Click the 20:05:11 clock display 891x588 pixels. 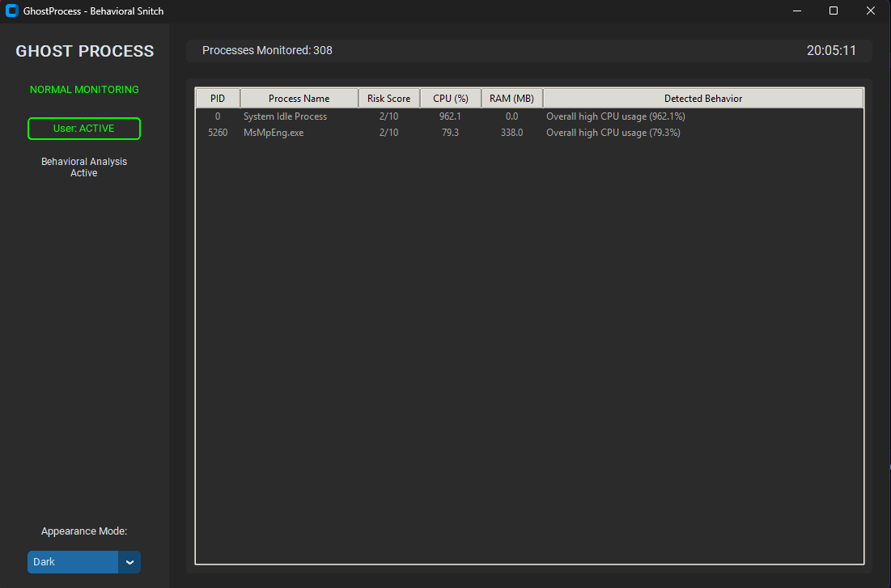(831, 50)
